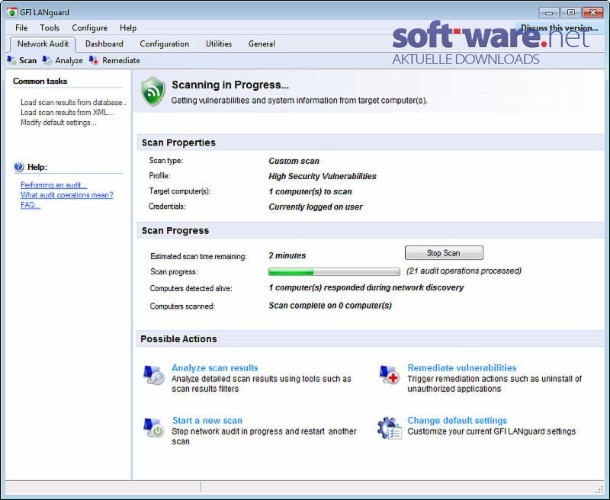Viewport: 610px width, 500px height.
Task: Click the Analyze toolbar icon
Action: (47, 60)
